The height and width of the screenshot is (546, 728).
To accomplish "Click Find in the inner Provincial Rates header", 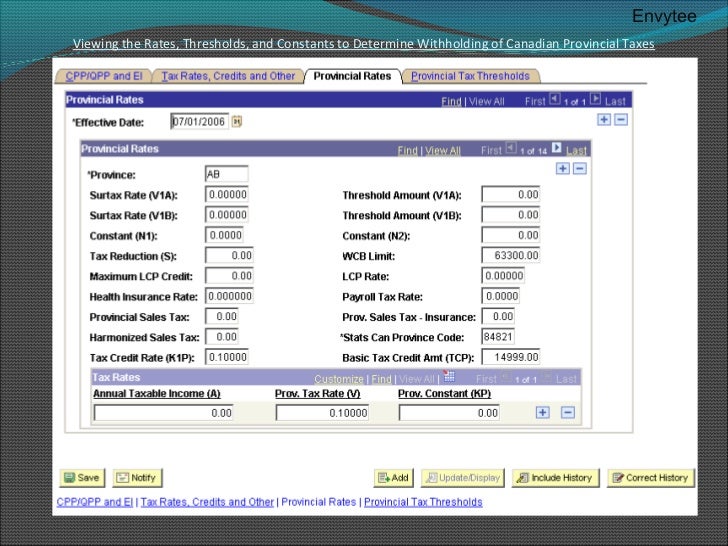I will pyautogui.click(x=408, y=150).
